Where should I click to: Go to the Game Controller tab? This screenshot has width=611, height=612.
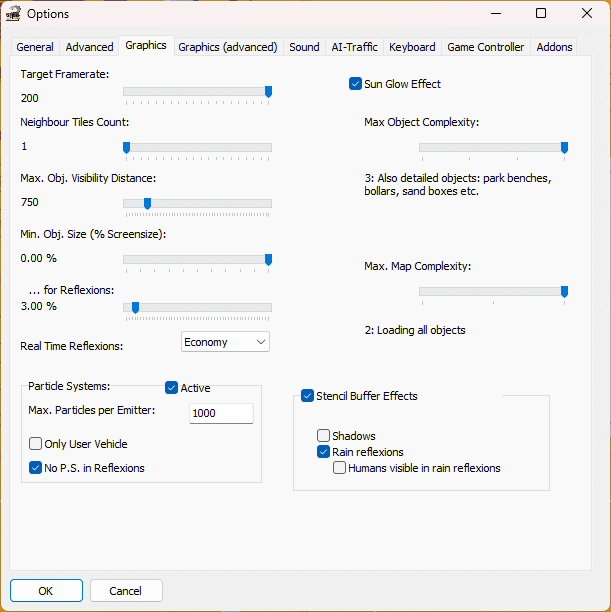[x=485, y=47]
